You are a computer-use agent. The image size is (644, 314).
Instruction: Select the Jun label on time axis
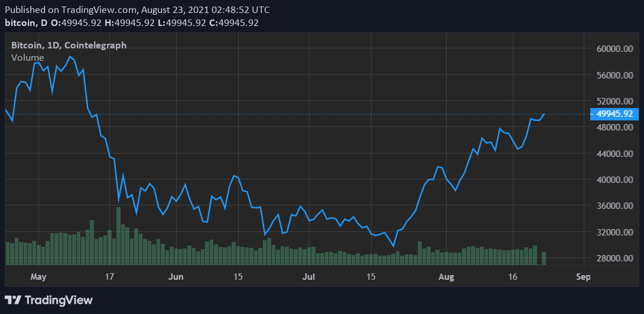(x=175, y=276)
